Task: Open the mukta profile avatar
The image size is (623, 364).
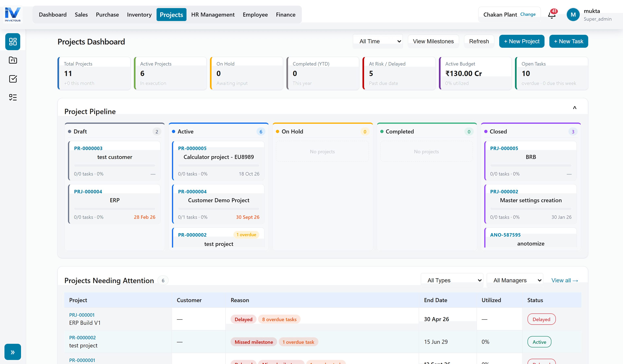Action: click(x=573, y=15)
